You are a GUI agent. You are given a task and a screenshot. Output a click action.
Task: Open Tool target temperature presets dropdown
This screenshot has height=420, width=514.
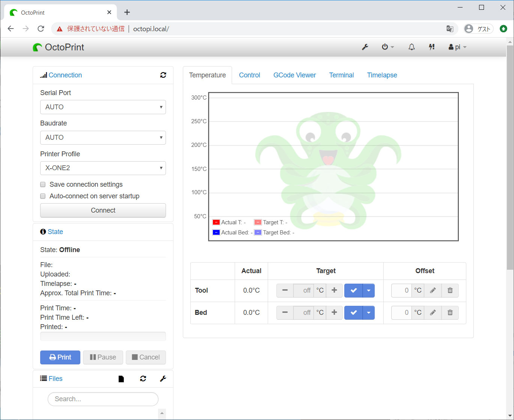369,290
